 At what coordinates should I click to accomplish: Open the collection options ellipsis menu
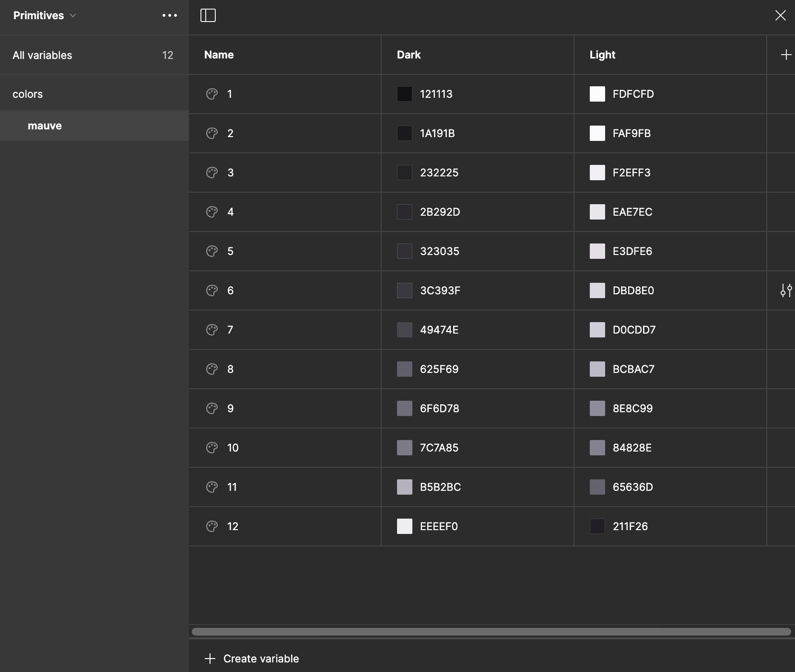pos(170,15)
